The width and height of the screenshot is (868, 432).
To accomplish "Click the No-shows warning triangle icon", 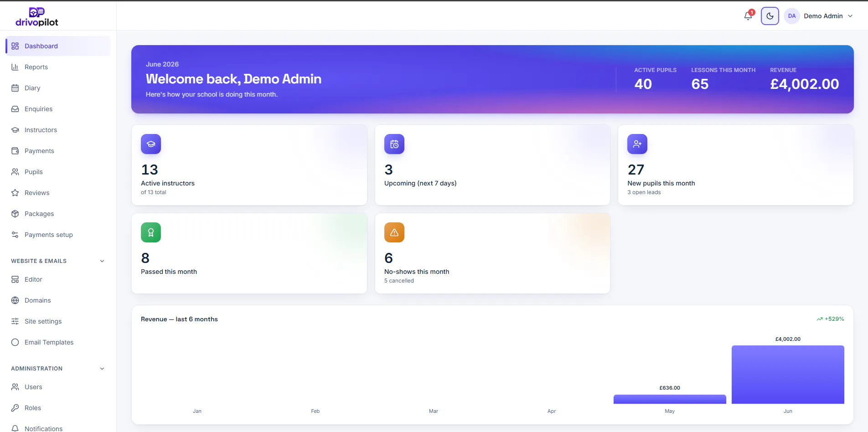I will tap(394, 232).
